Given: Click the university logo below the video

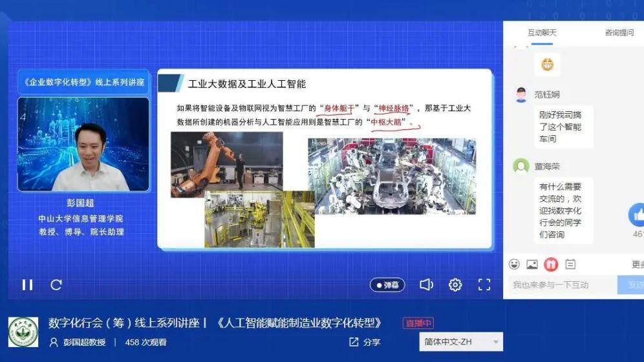Looking at the screenshot, I should point(23,332).
